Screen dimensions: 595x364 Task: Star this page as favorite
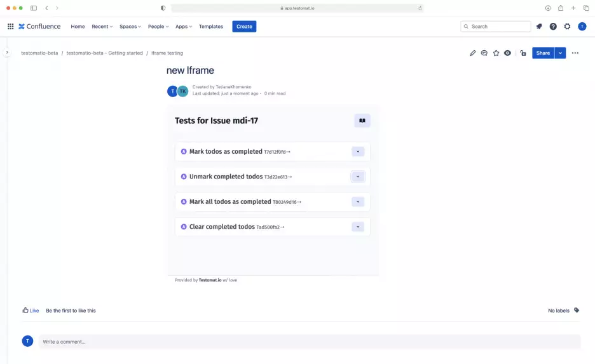pyautogui.click(x=496, y=53)
